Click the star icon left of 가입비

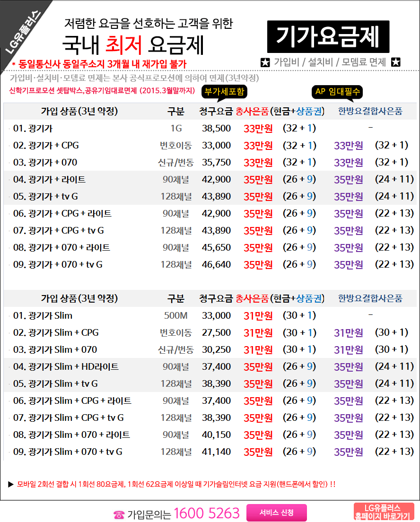click(x=265, y=62)
